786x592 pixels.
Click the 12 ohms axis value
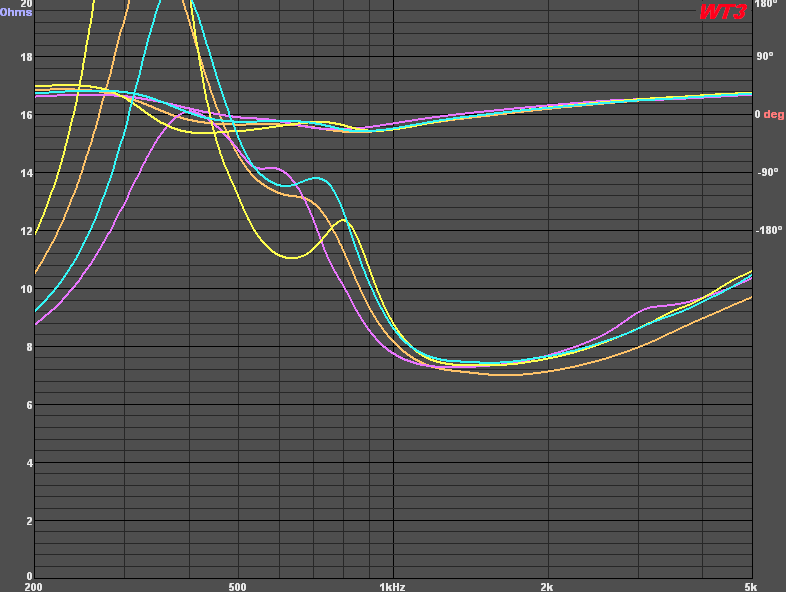click(x=26, y=231)
